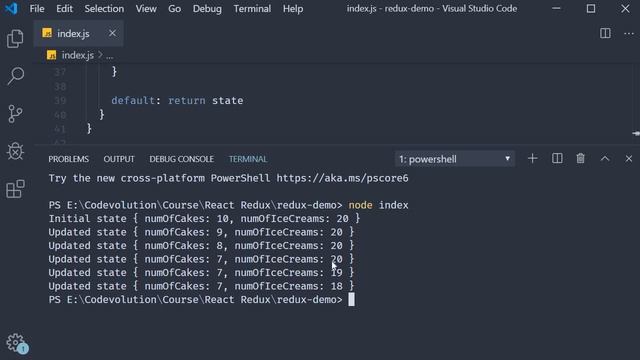Open the Search view in activity bar

16,76
